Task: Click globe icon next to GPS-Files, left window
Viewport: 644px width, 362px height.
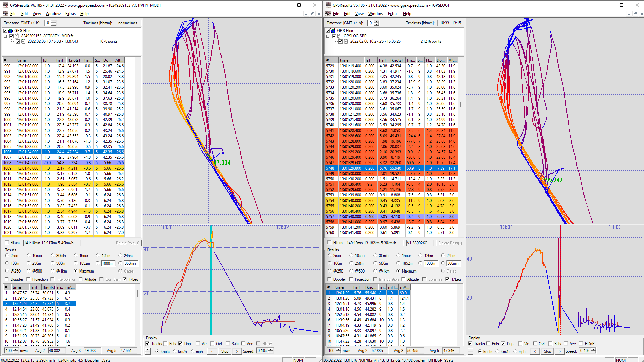Action: [10, 31]
